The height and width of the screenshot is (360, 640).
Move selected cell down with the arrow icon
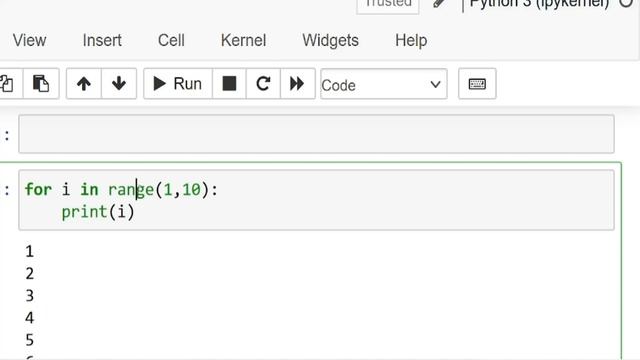click(119, 84)
